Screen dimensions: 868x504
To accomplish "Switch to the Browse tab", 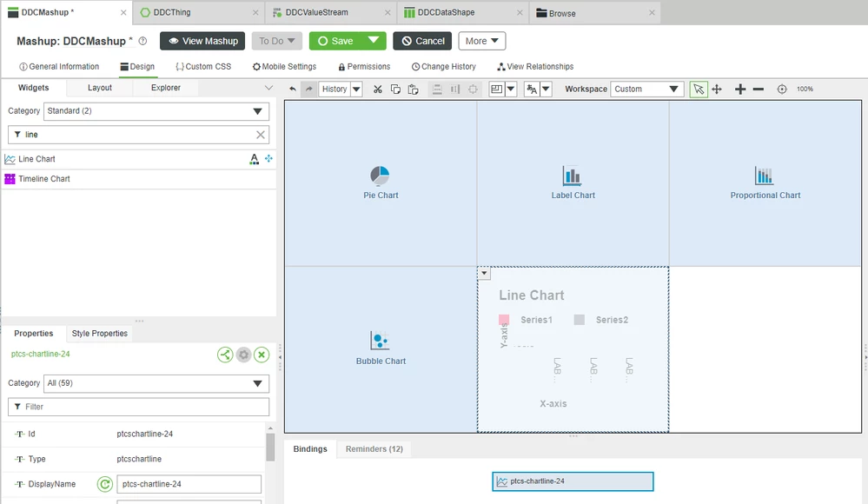I will coord(595,12).
